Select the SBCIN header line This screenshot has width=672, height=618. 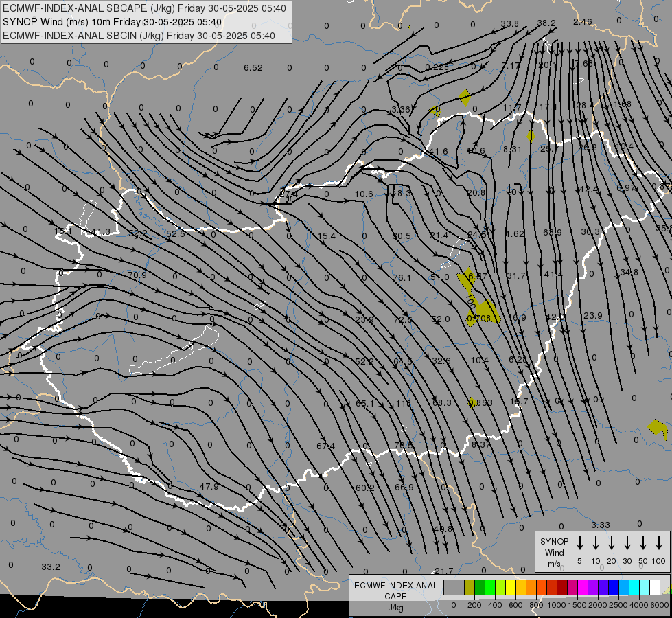point(139,36)
